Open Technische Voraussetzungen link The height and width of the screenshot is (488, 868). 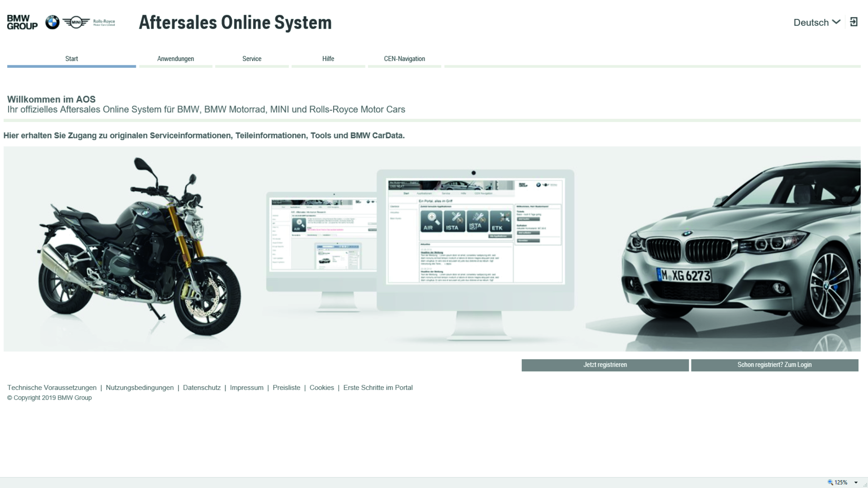tap(52, 388)
